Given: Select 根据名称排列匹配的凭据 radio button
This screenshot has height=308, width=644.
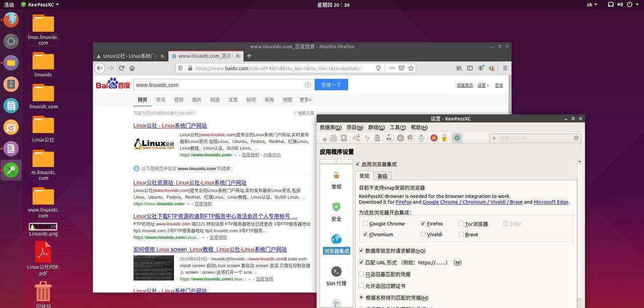Looking at the screenshot, I should point(361,297).
